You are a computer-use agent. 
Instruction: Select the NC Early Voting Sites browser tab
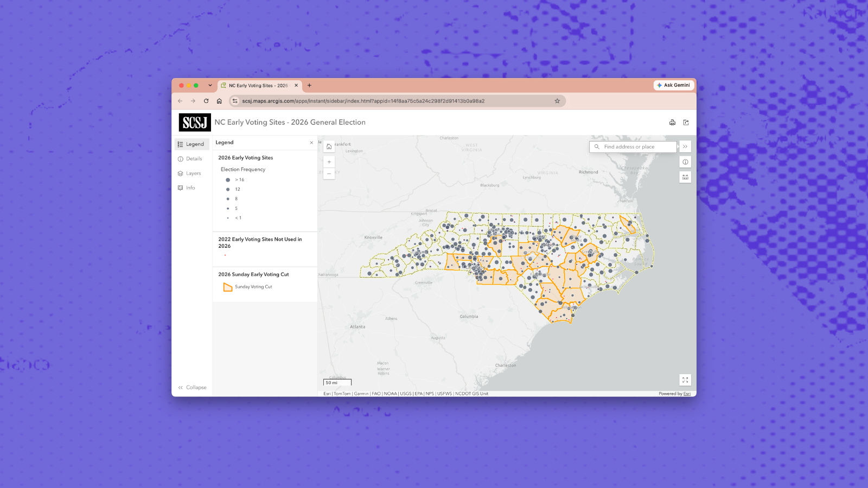click(259, 85)
